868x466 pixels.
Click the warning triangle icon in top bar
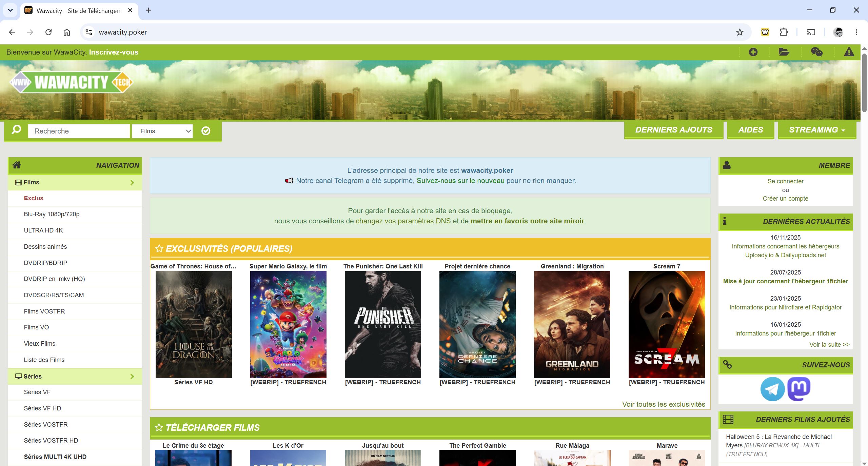(x=849, y=52)
